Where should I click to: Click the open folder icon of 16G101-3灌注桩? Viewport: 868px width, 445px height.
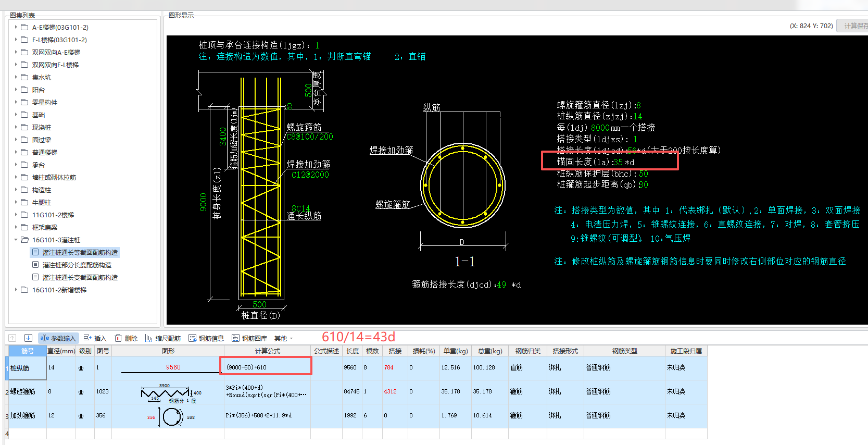coord(24,240)
